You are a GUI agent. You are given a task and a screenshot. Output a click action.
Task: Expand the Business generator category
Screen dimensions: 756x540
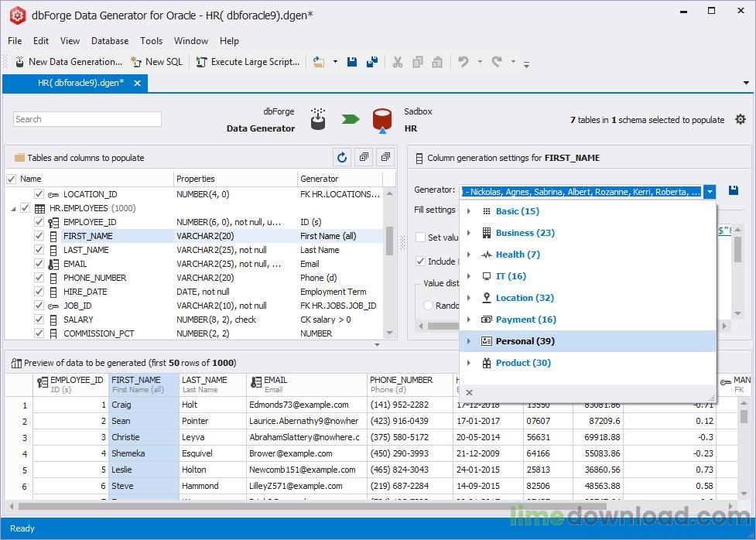469,233
